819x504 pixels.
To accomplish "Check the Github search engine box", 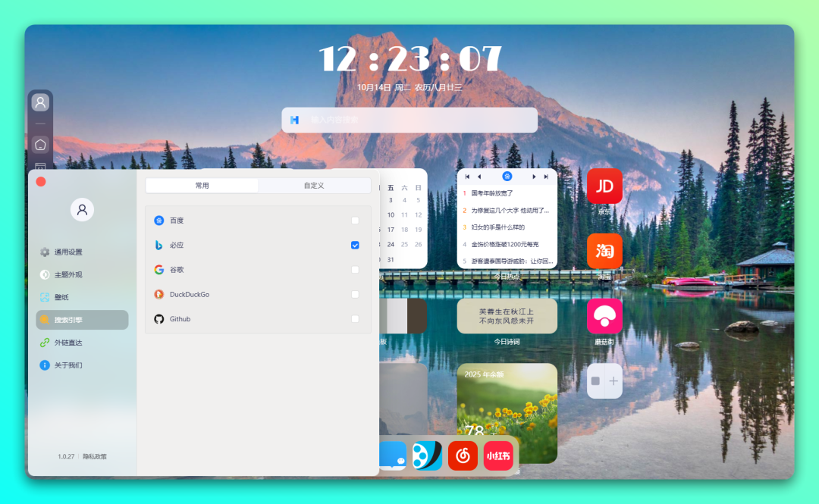I will point(355,319).
